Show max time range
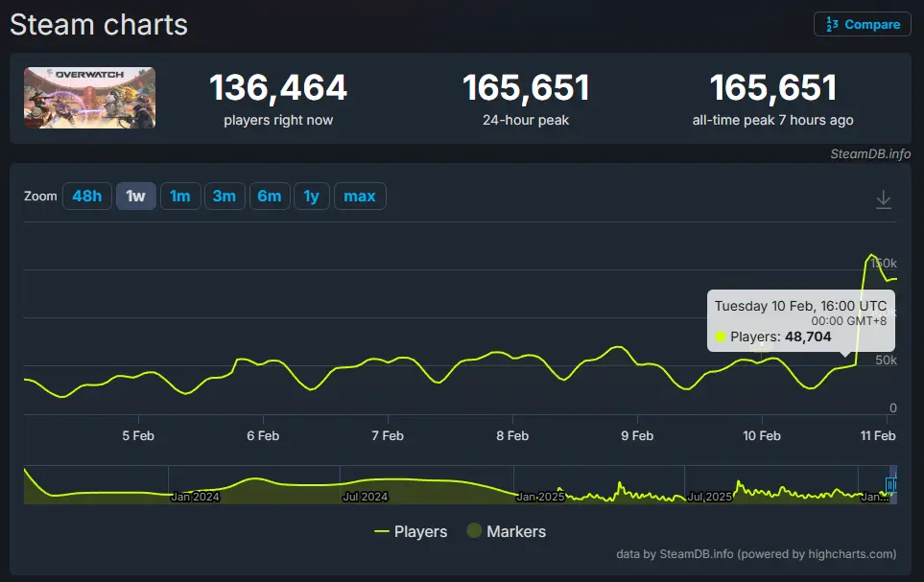Screen dimensions: 924x582 point(360,197)
